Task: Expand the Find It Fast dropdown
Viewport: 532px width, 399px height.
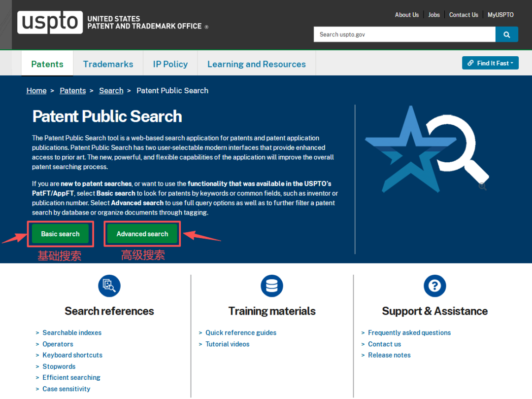Action: click(x=490, y=63)
